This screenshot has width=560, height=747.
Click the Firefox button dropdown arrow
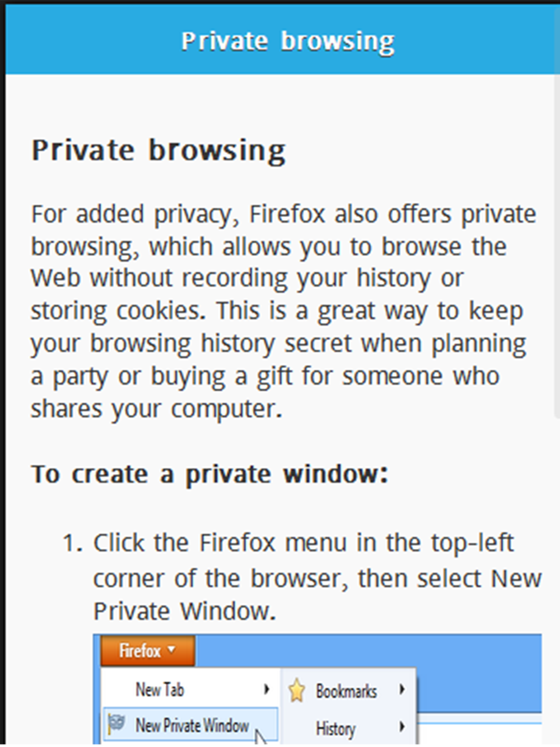point(171,650)
